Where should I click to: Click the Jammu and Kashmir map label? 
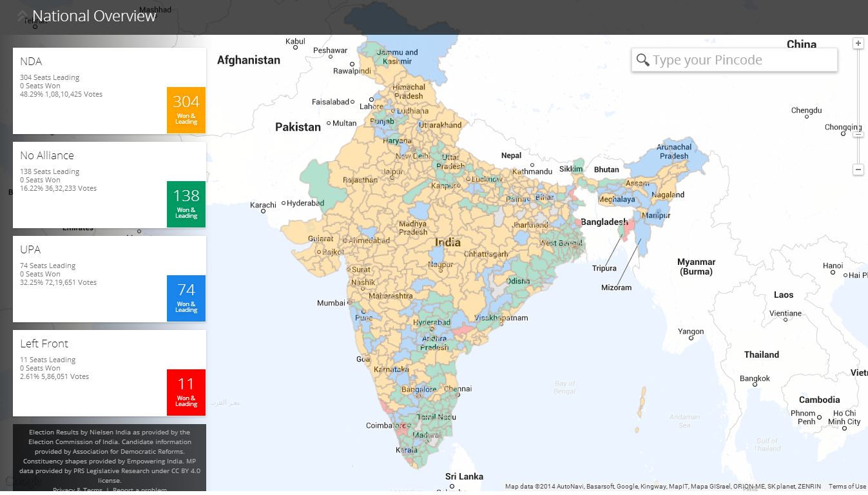point(398,57)
